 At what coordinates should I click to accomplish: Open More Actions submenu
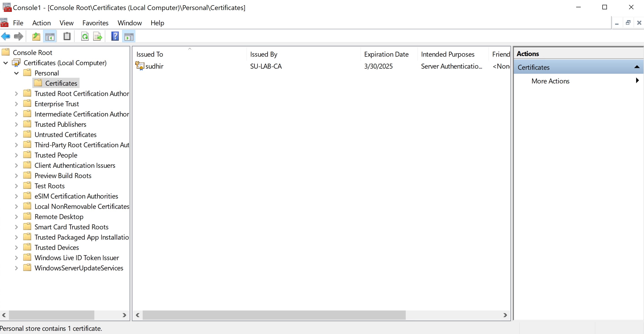coord(550,81)
